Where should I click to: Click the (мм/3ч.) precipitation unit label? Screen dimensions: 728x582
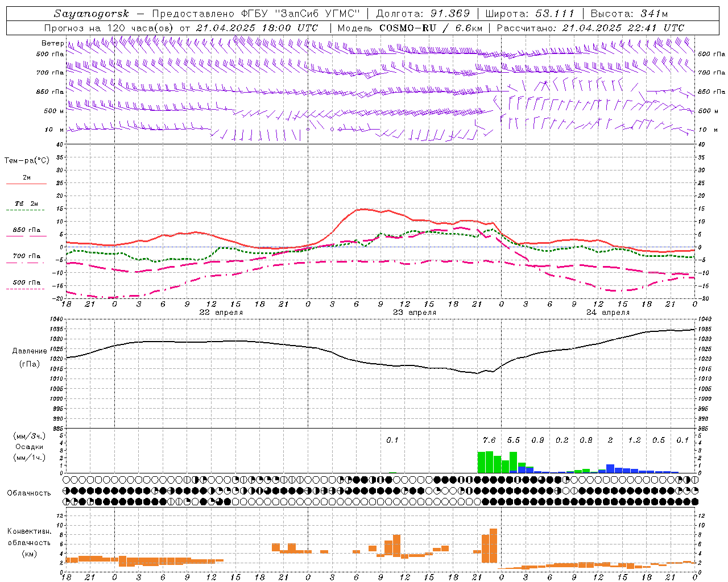coord(30,436)
